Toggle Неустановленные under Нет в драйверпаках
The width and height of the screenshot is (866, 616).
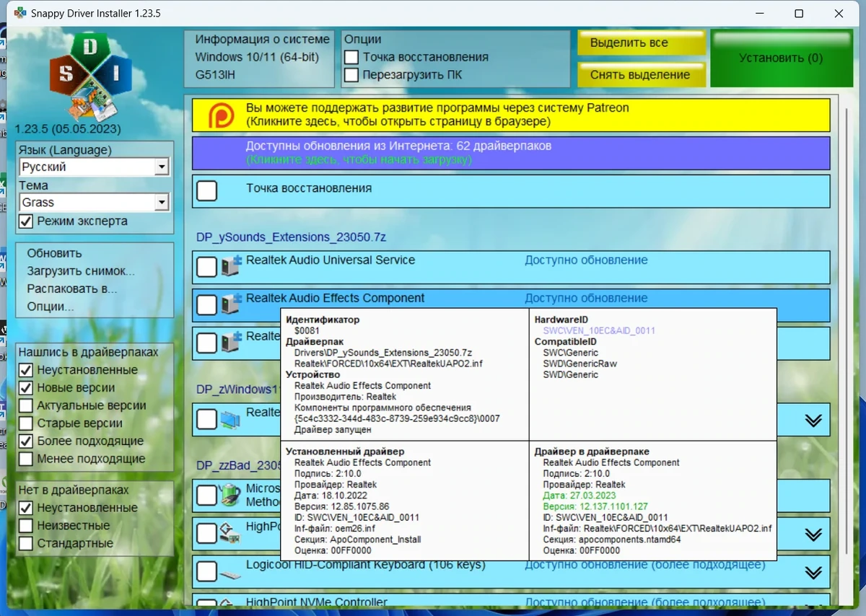point(26,508)
